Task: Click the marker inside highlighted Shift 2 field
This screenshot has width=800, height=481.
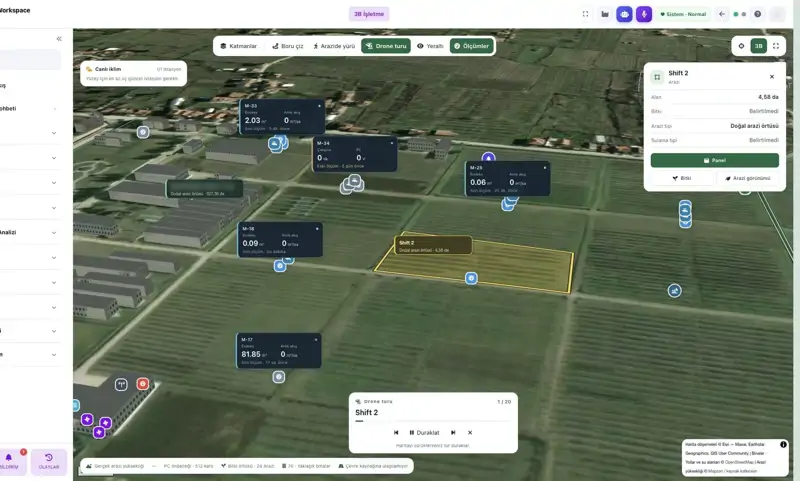Action: [x=471, y=278]
